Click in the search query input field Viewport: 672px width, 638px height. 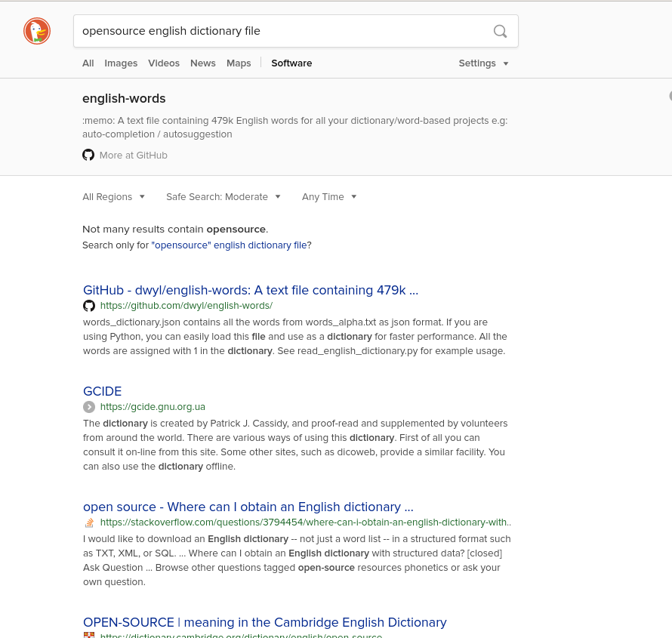279,31
